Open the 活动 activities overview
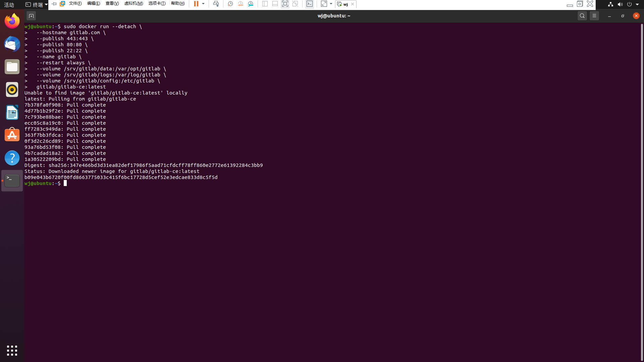 click(9, 5)
